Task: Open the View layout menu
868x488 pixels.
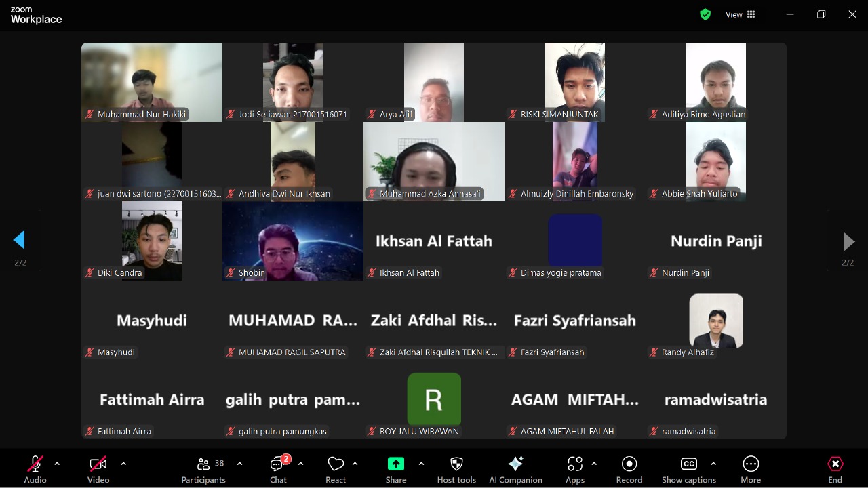Action: pos(741,14)
